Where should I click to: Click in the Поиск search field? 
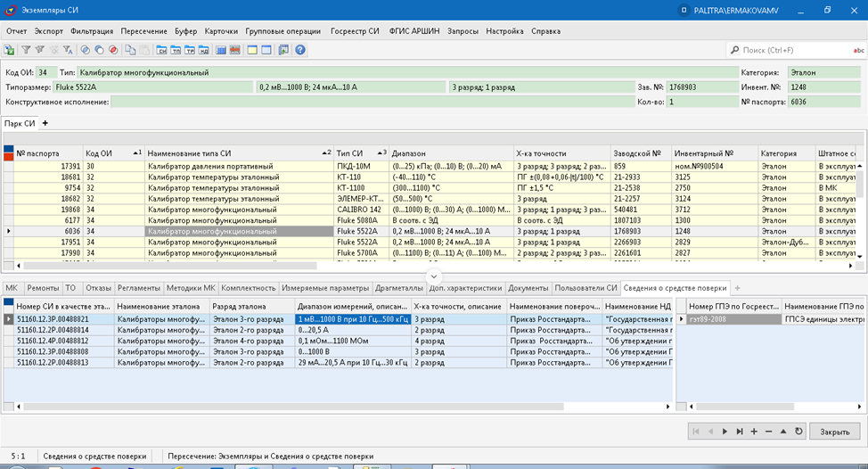click(796, 50)
